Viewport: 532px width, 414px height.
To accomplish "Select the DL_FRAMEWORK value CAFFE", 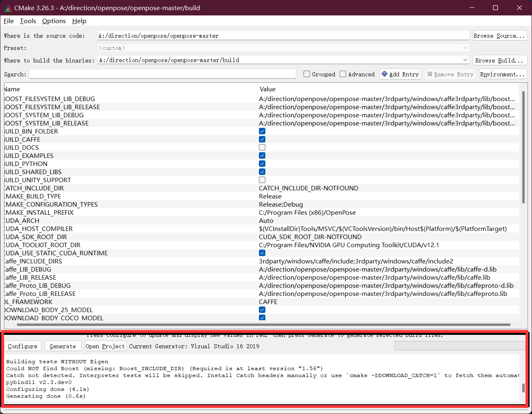I will pos(268,302).
